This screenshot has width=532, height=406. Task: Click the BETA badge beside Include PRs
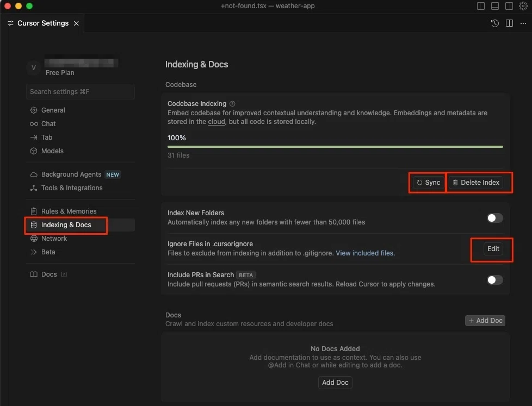[246, 275]
